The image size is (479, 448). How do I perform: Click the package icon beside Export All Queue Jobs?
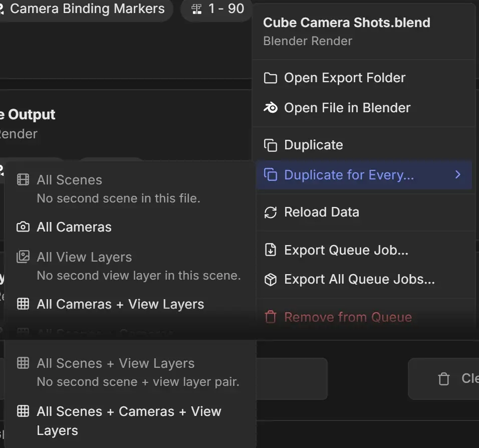pyautogui.click(x=271, y=279)
